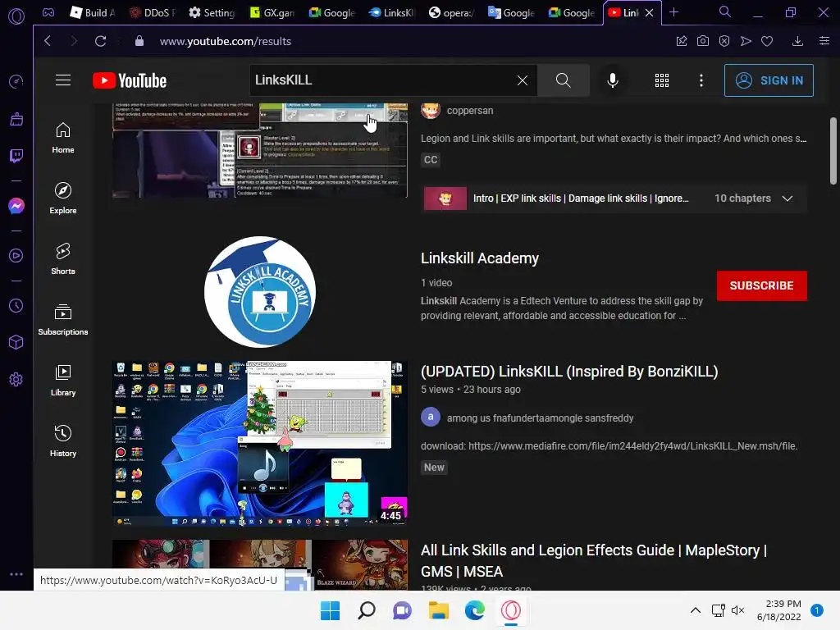Open the YouTube hamburger guide menu

(63, 80)
